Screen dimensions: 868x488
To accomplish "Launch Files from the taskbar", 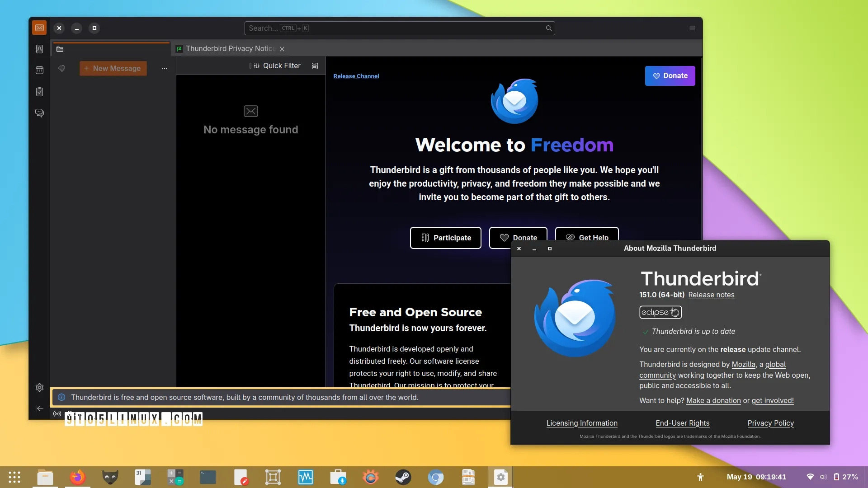I will tap(45, 477).
